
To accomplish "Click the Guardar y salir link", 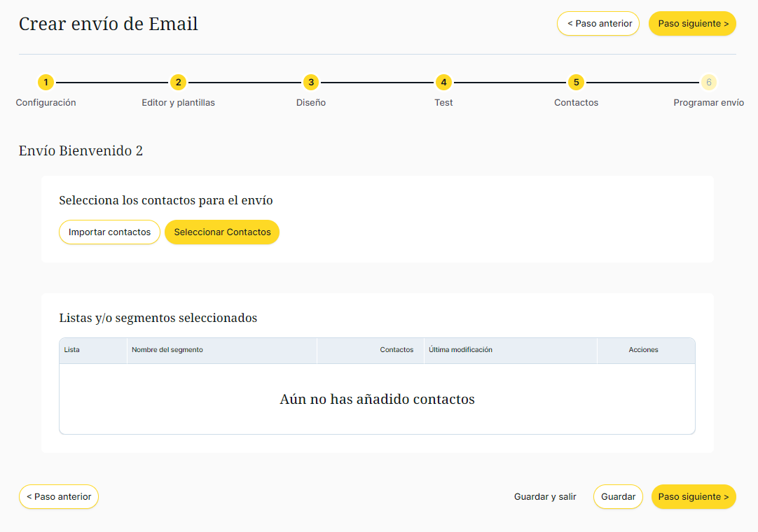I will click(545, 497).
